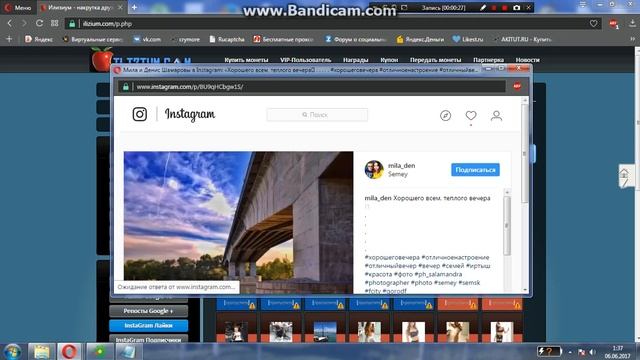
Task: Add bookmark with the plus on bookmarks bar
Action: pos(9,39)
